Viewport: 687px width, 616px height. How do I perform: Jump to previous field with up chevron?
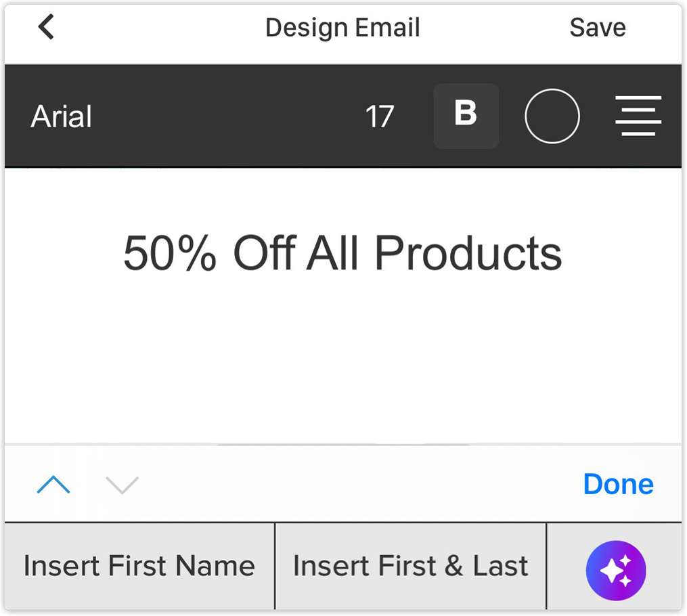coord(53,485)
